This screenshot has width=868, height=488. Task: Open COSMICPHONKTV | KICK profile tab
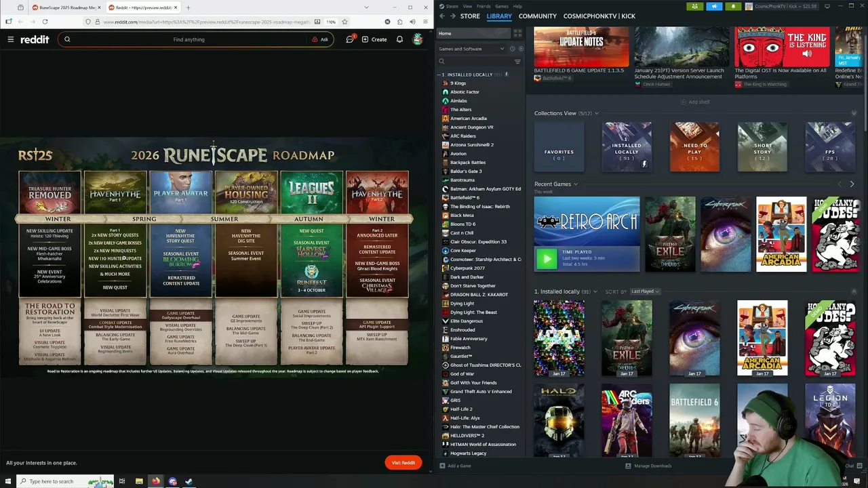599,16
